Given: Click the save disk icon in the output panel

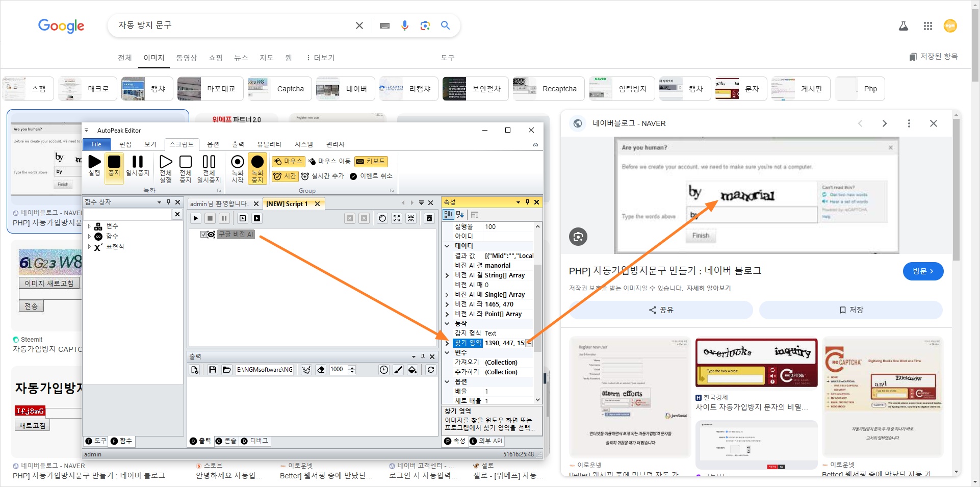Looking at the screenshot, I should click(x=213, y=370).
